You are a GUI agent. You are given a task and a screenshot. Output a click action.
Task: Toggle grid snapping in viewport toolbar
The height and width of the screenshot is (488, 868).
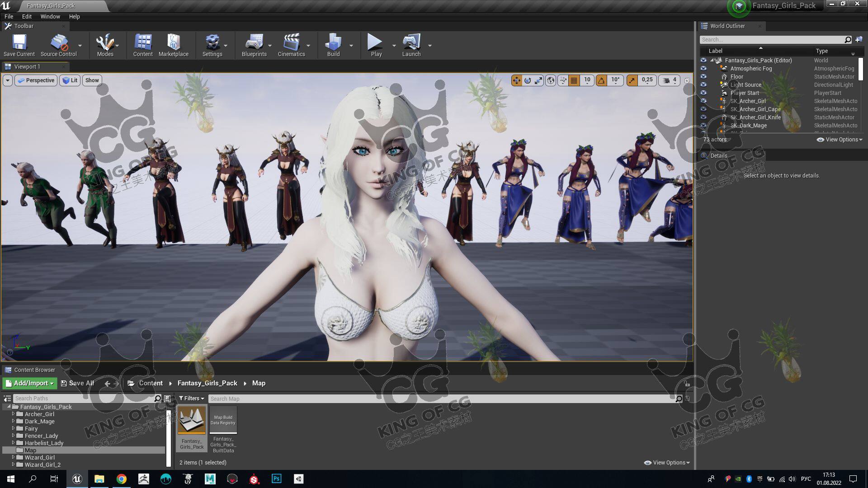point(574,80)
